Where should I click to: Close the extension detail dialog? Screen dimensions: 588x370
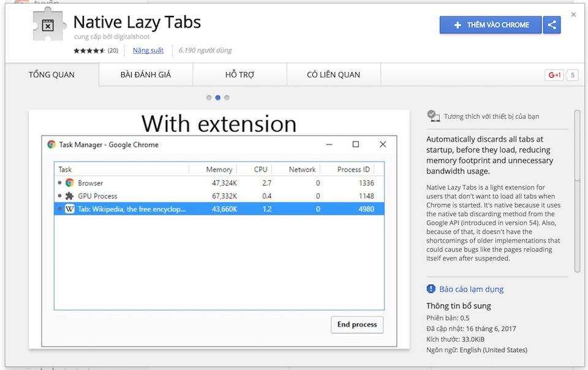click(x=573, y=15)
